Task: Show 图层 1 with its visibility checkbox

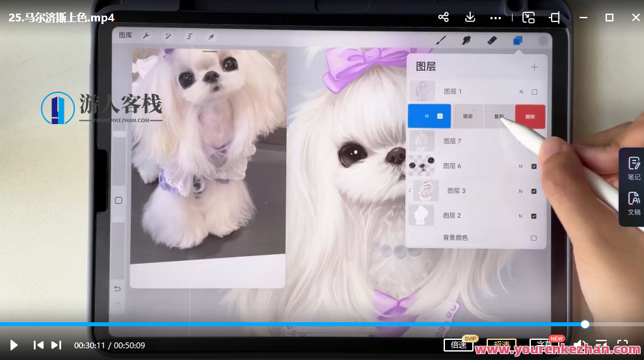Action: (534, 92)
